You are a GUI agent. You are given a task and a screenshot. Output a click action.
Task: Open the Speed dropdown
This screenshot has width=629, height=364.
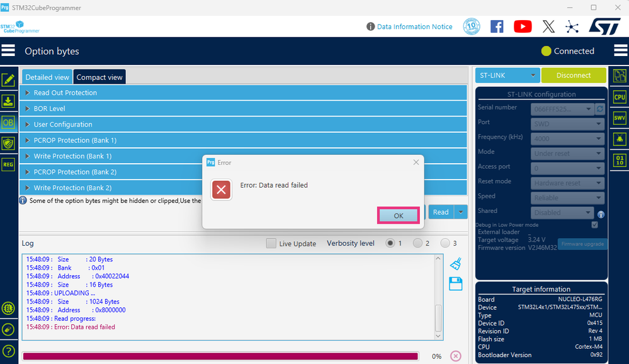(x=568, y=198)
